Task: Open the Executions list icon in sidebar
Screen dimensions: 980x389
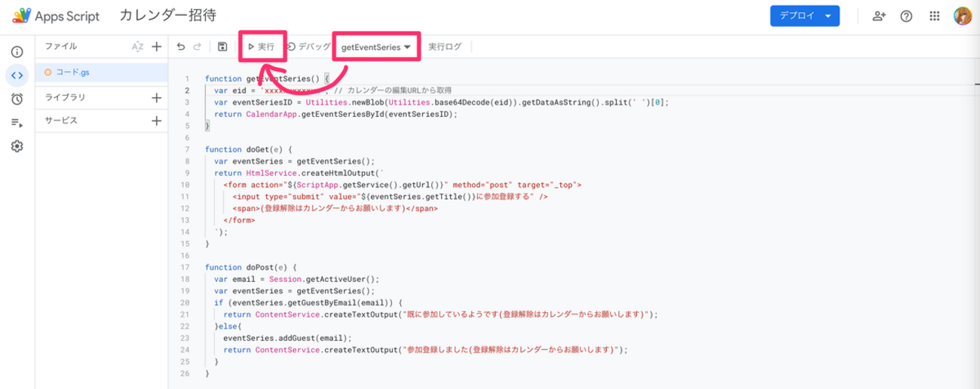Action: click(17, 122)
